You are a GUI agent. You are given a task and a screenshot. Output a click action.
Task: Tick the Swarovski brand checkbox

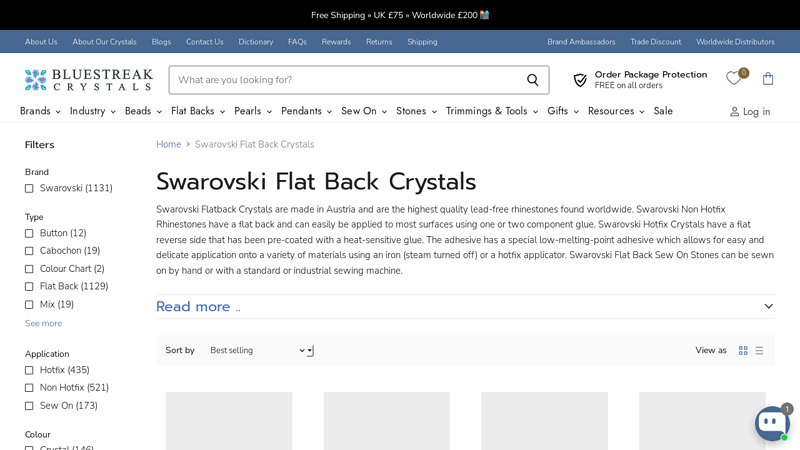[29, 188]
